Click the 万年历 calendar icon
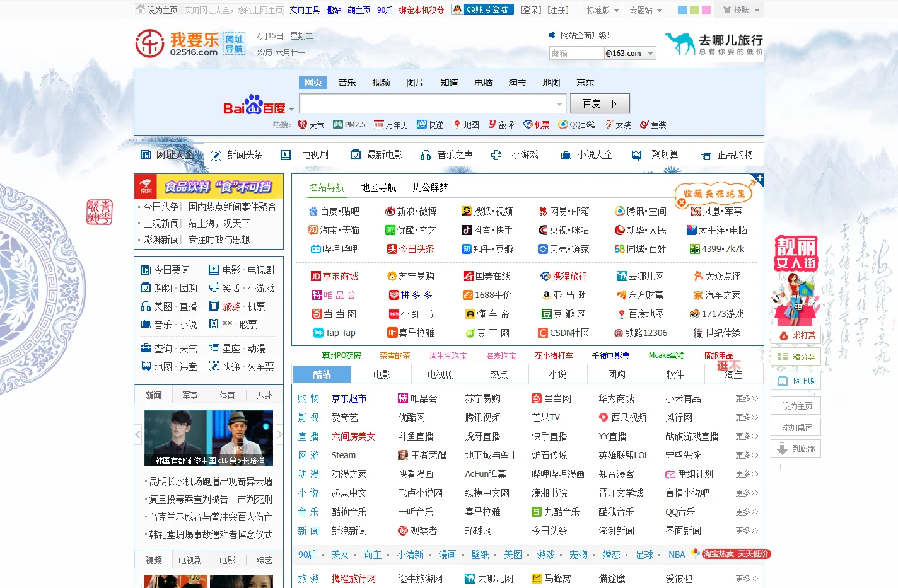Image resolution: width=898 pixels, height=588 pixels. click(x=378, y=124)
